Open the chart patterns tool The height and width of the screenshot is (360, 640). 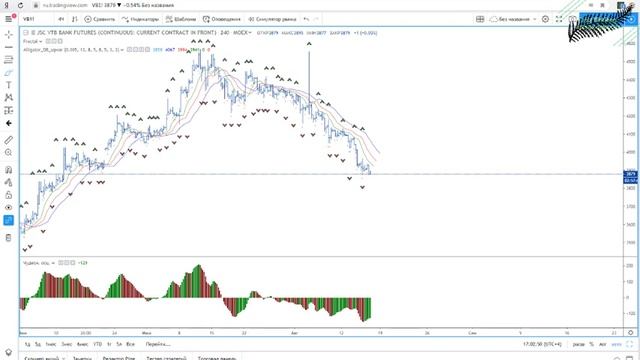coord(8,98)
